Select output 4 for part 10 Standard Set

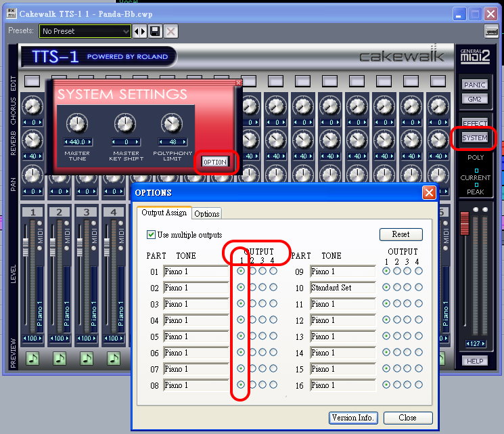(419, 287)
